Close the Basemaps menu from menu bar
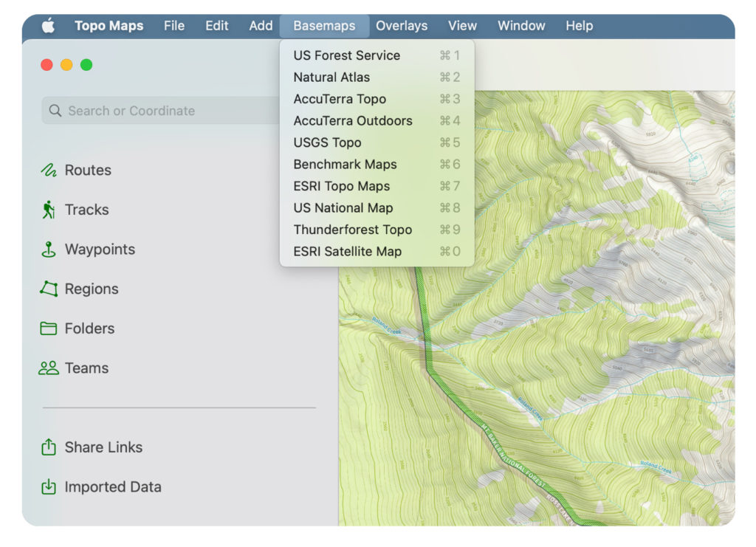The height and width of the screenshot is (547, 756). (x=325, y=26)
